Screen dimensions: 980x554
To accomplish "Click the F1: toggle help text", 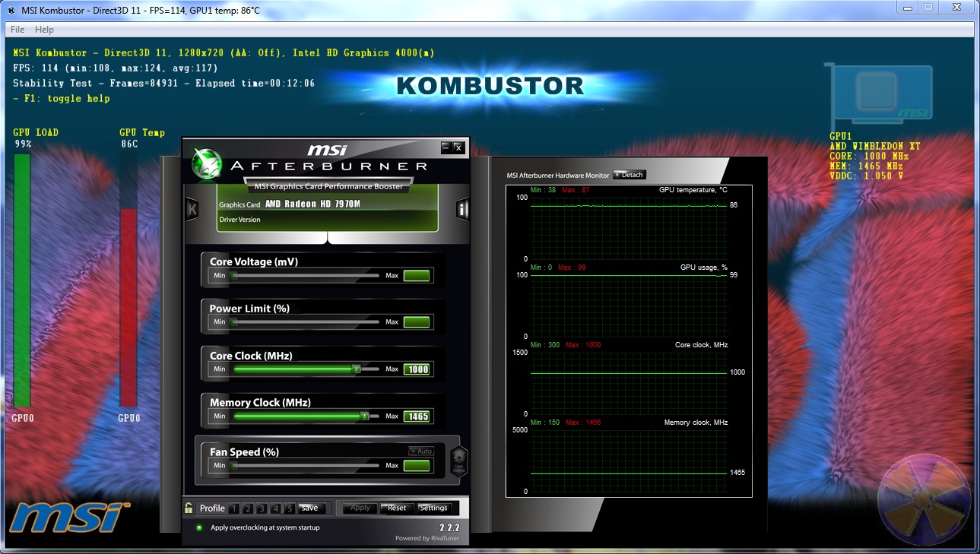I will point(61,99).
